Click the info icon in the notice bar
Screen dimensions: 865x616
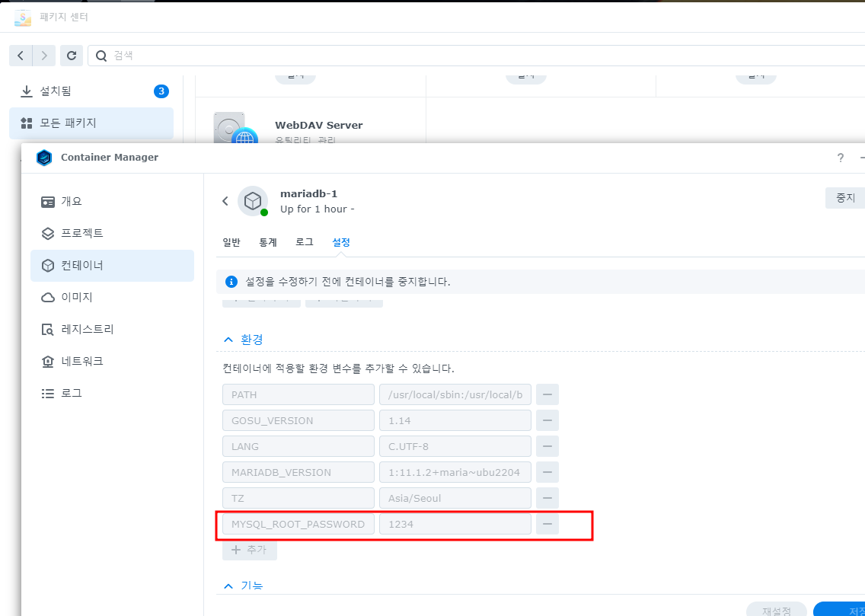click(231, 282)
